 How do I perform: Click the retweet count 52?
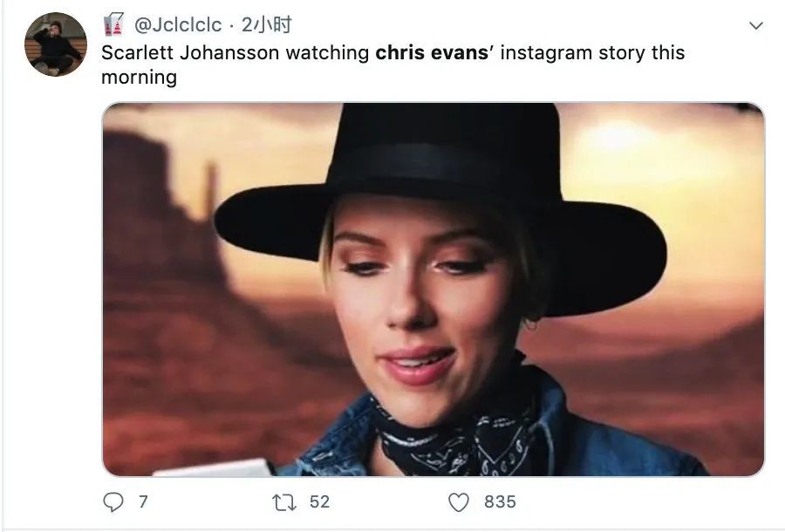click(x=319, y=501)
